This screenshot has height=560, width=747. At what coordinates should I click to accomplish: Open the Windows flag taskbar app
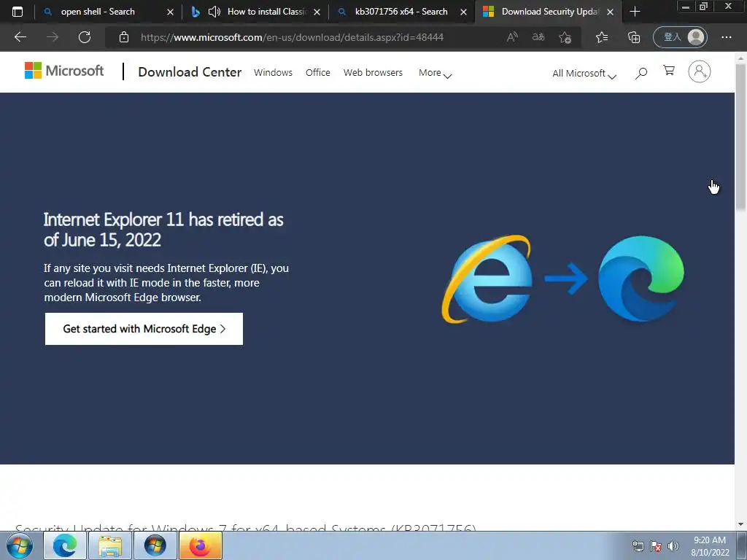(155, 545)
